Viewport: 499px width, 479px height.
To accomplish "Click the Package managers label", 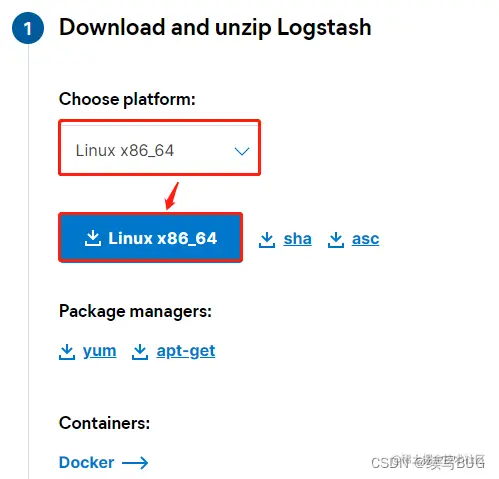I will click(135, 312).
